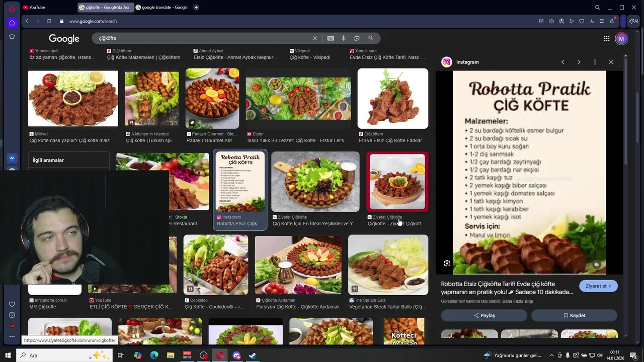Switch to the google translate tab
Image resolution: width=644 pixels, height=362 pixels.
[162, 7]
